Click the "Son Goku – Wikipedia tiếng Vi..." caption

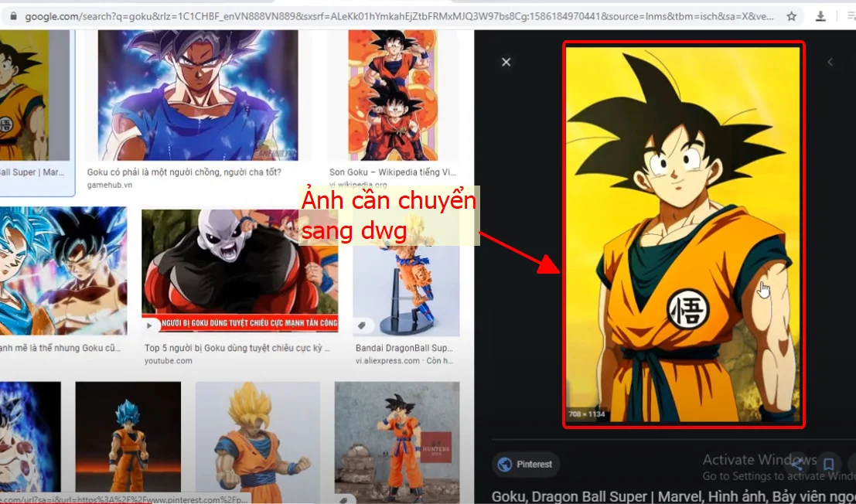pos(393,172)
